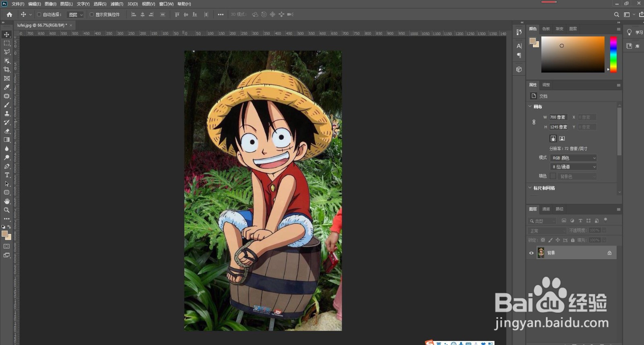The height and width of the screenshot is (345, 644).
Task: Open the 文件(F) menu
Action: point(18,4)
